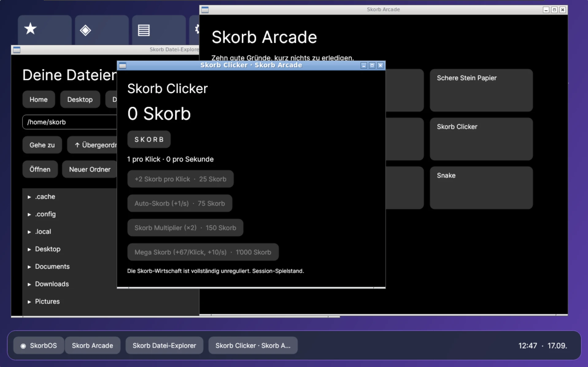Expand the Desktop folder arrow
The image size is (588, 367).
[x=29, y=249]
